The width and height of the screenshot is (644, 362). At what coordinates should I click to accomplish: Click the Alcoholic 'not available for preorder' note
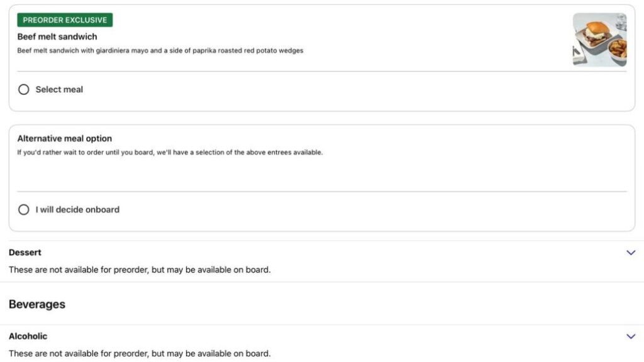(x=140, y=353)
